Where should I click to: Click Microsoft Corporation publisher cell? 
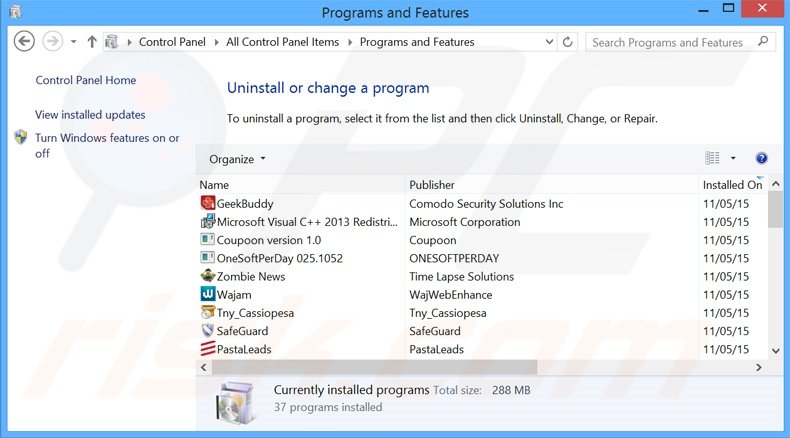465,222
